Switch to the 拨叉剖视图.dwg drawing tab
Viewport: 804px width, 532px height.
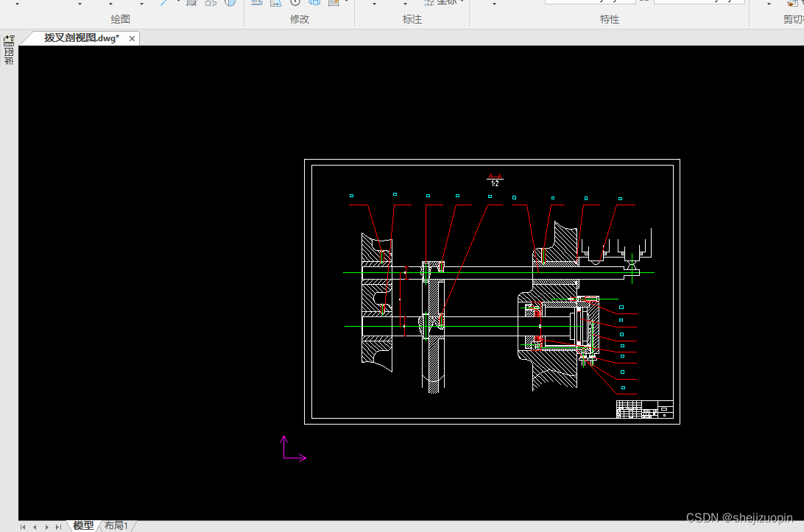coord(81,38)
